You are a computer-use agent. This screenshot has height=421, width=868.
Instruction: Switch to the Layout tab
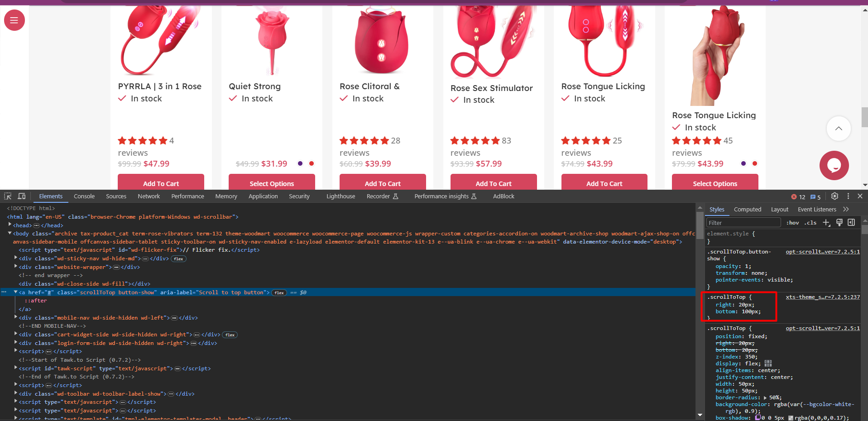click(779, 209)
